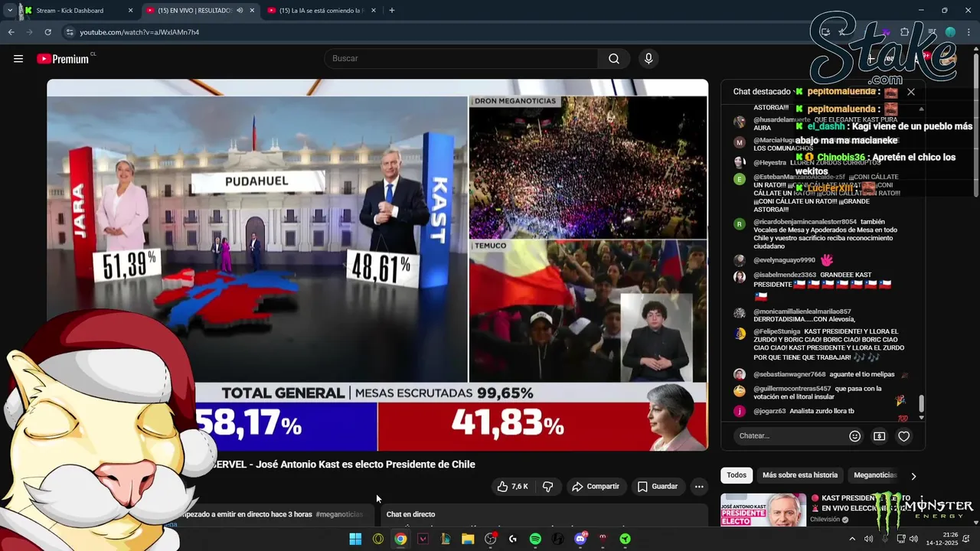
Task: Open OBS Studio from the taskbar
Action: 490,539
